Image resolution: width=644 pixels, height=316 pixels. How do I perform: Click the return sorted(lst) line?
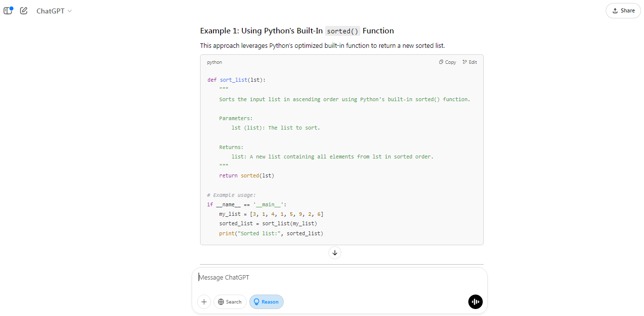pos(246,175)
